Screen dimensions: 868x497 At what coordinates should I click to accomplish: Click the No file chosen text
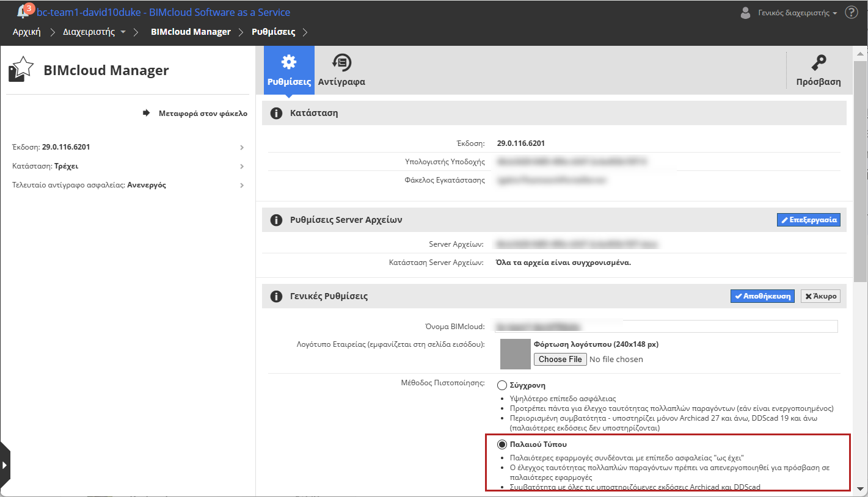[616, 359]
